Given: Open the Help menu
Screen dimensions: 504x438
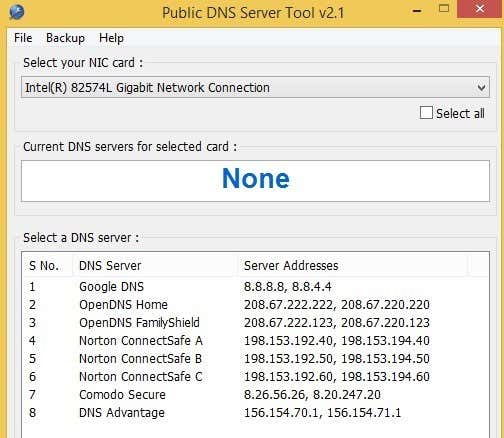Looking at the screenshot, I should pyautogui.click(x=111, y=38).
